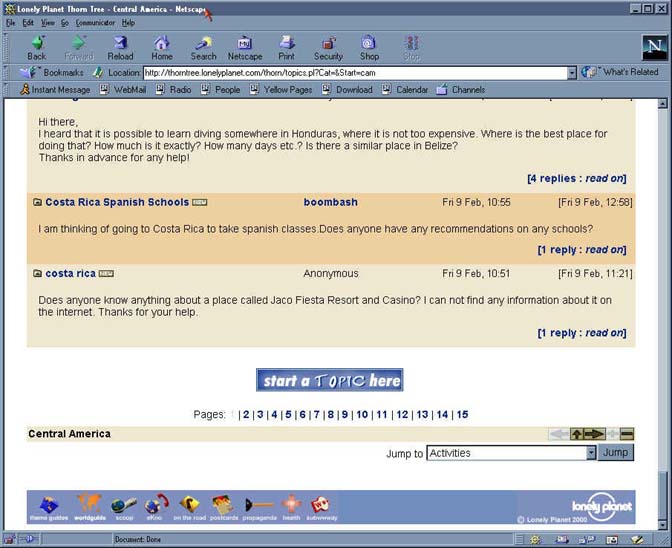
Task: Go back with the Back toolbar button
Action: [37, 48]
